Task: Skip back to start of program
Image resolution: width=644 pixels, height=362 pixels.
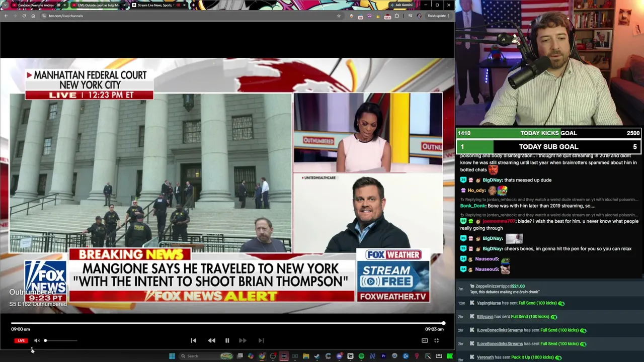Action: point(193,340)
